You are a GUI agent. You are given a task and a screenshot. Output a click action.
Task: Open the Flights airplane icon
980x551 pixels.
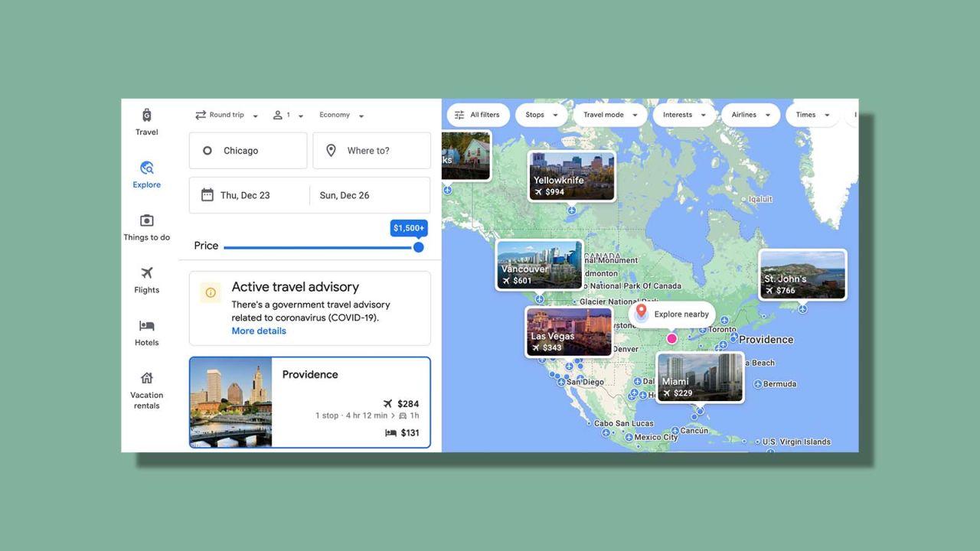point(146,273)
